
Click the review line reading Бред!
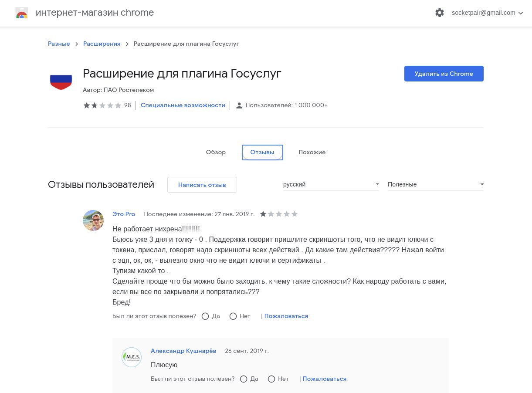click(122, 302)
